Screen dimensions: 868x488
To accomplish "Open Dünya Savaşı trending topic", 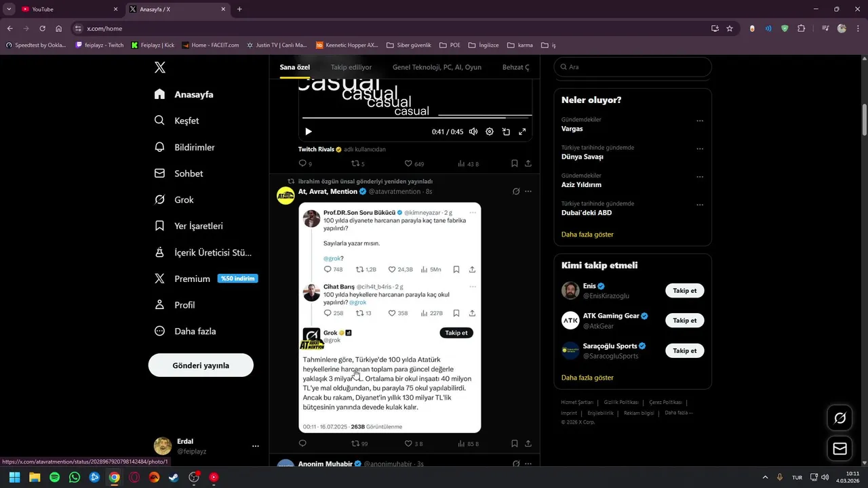I will (x=583, y=157).
